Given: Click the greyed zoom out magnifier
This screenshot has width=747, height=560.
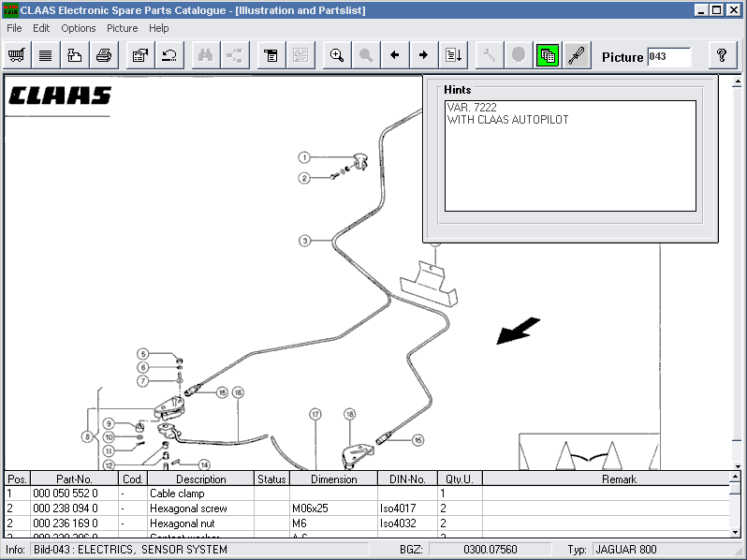Looking at the screenshot, I should pyautogui.click(x=366, y=55).
